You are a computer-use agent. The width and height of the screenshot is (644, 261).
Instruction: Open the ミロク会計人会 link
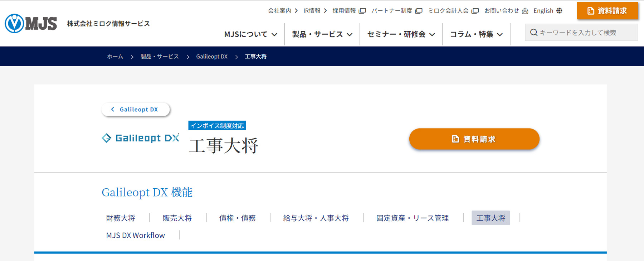(448, 11)
